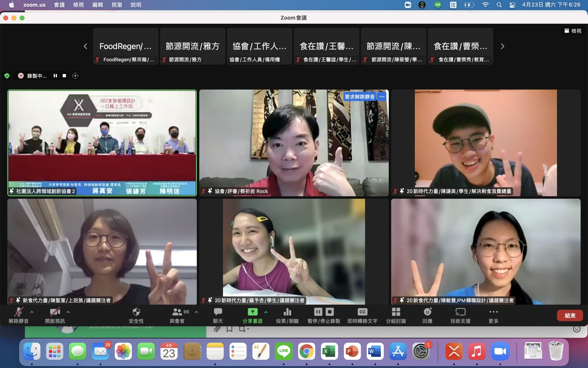Select 社團法人跨領域創新協會 2 video tile
This screenshot has width=588, height=368.
[x=102, y=143]
